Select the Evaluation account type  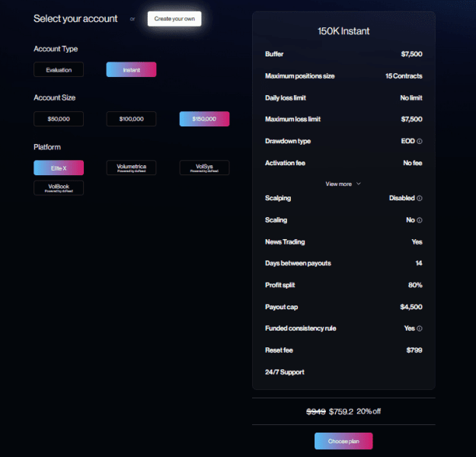click(59, 69)
